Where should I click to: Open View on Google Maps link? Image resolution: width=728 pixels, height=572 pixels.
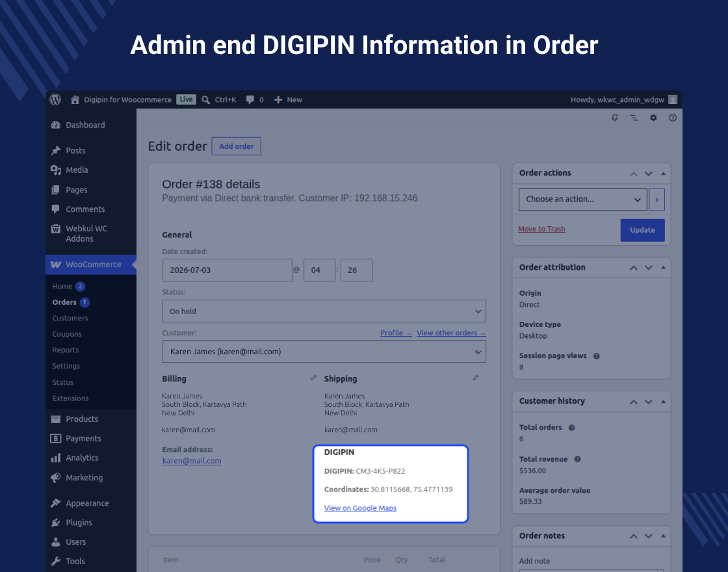coord(360,508)
